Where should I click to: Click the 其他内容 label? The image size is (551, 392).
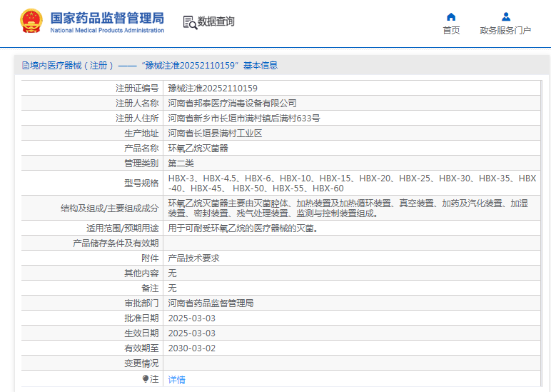[141, 273]
